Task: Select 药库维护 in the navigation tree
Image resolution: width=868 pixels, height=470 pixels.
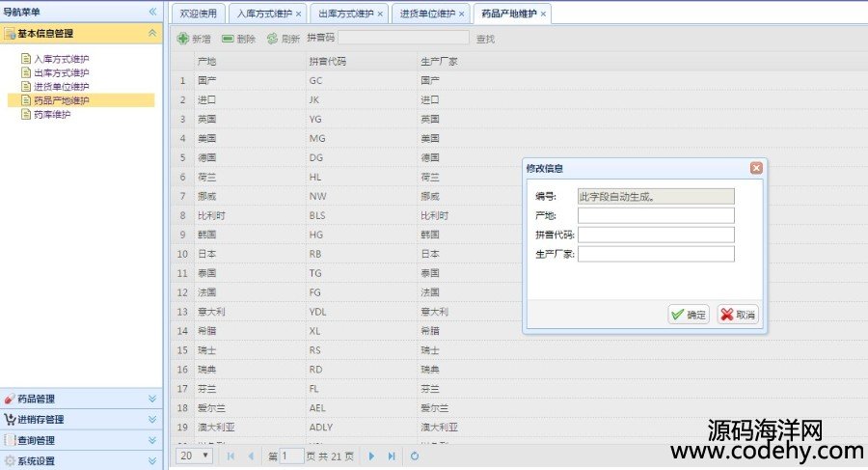Action: pos(52,114)
